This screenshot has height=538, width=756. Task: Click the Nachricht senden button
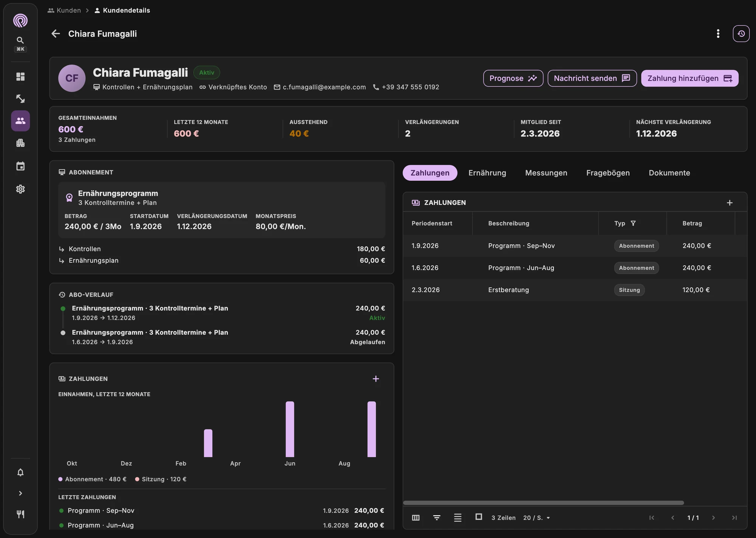tap(592, 78)
